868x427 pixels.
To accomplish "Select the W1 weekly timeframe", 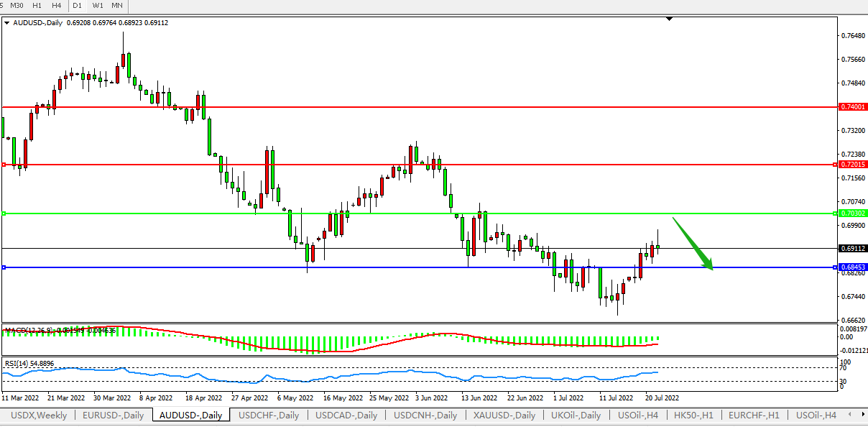I will tap(98, 6).
